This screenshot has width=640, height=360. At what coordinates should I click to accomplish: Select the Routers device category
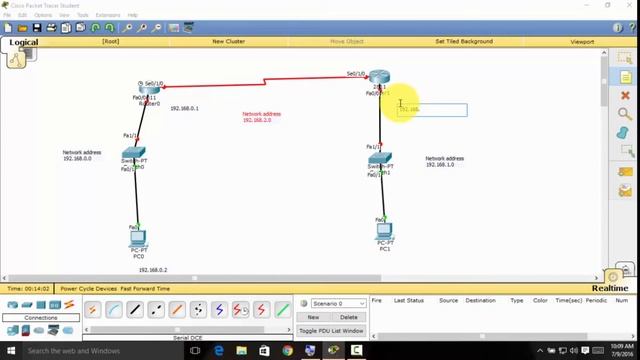click(x=13, y=304)
